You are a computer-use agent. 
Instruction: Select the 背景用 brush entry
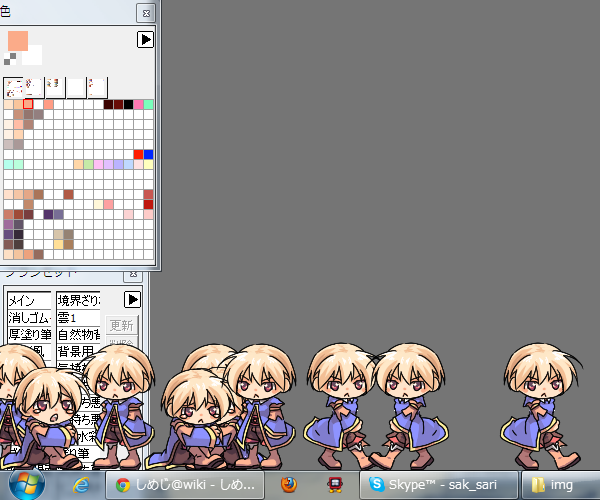coord(78,351)
